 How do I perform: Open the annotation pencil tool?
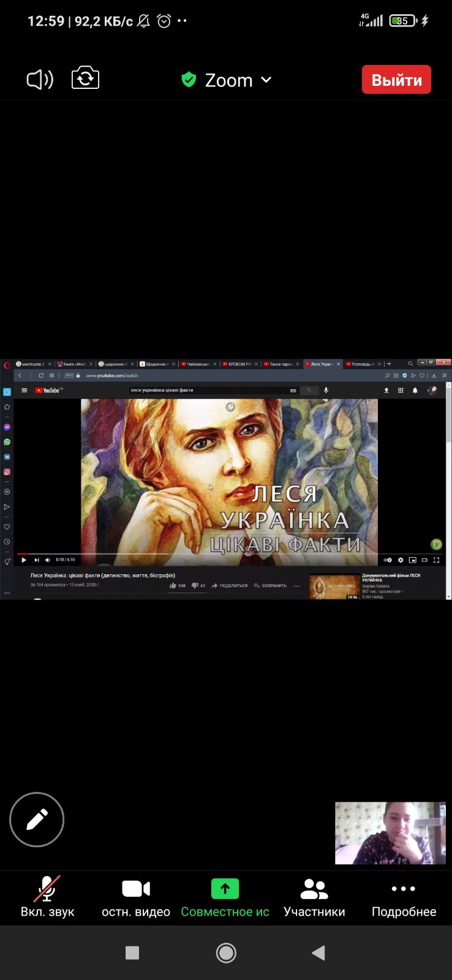point(37,819)
